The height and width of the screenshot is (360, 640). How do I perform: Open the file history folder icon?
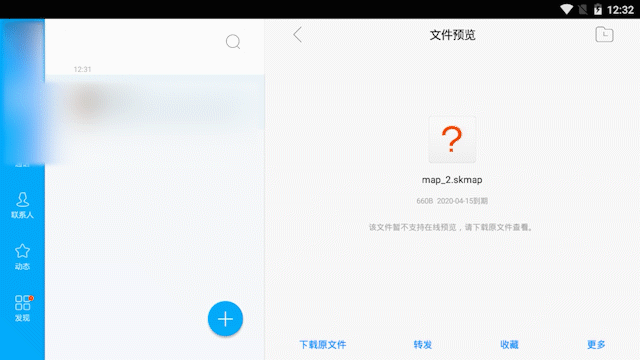click(x=604, y=34)
